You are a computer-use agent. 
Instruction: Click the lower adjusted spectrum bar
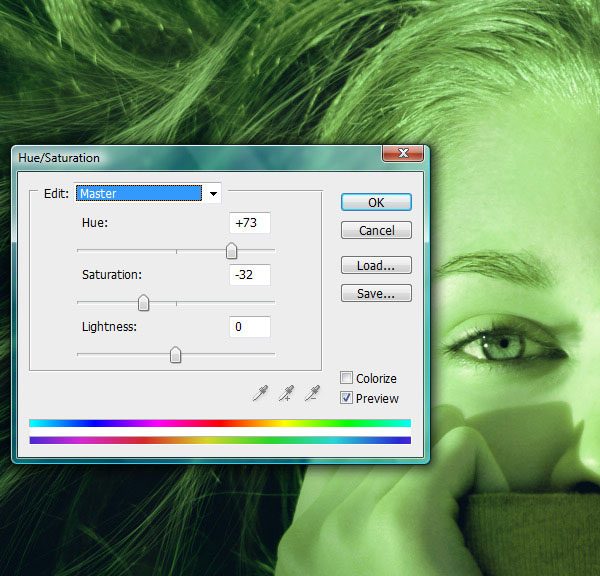[220, 441]
